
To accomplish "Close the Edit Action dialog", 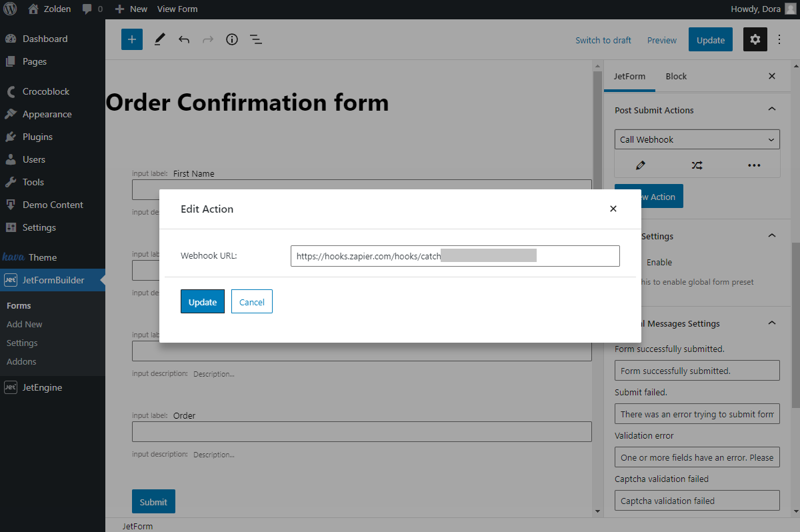I will (x=613, y=209).
